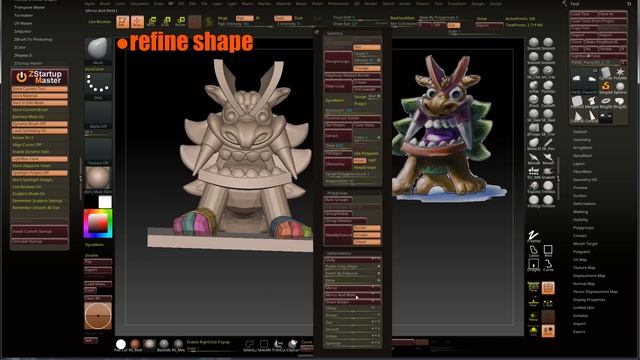Toggle Start in Edit Mode option
This screenshot has height=360, width=640.
pos(40,103)
